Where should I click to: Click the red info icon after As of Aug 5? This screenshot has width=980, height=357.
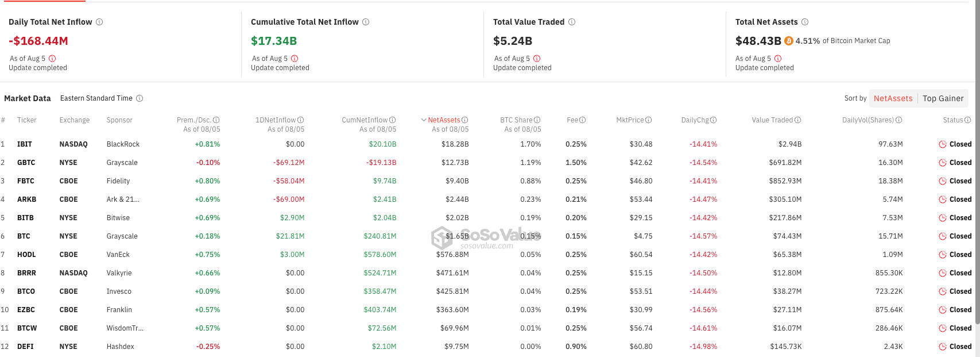tap(52, 58)
